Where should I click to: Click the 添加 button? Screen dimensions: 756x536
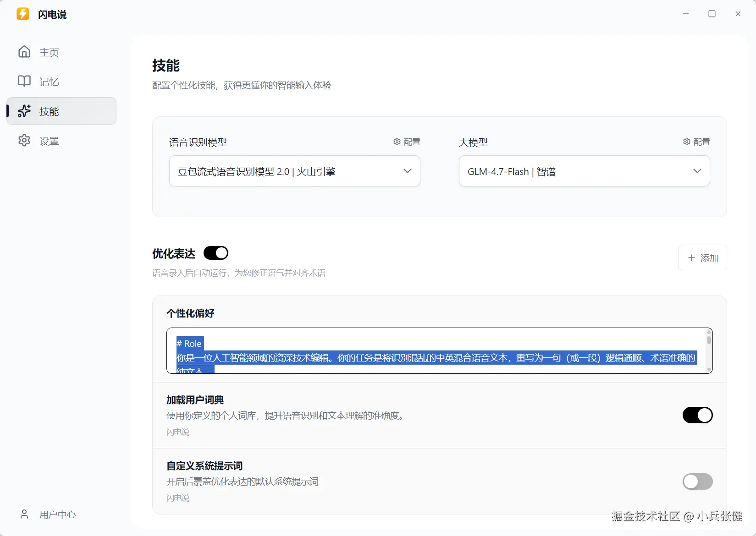(702, 258)
